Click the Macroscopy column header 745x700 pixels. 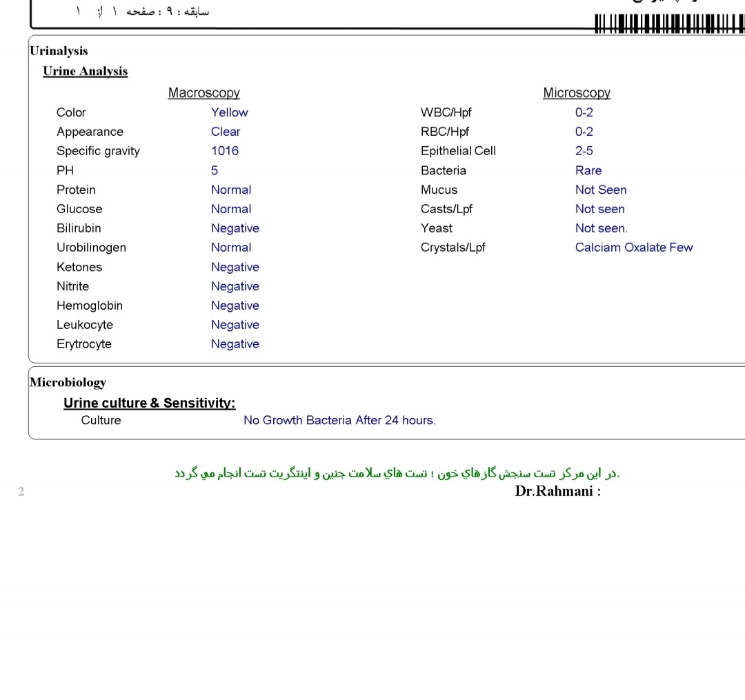click(203, 92)
